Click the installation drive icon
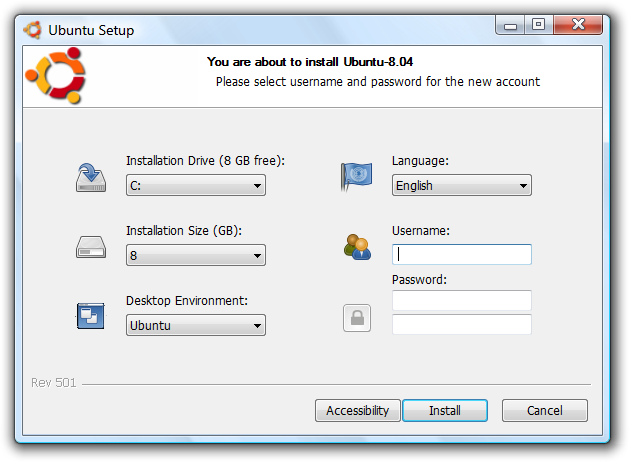Viewport: 629px width, 462px height. (91, 177)
